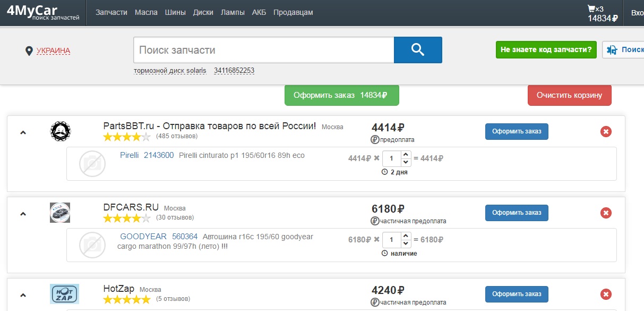Open the Шины menu
Image resolution: width=644 pixels, height=311 pixels.
point(175,12)
